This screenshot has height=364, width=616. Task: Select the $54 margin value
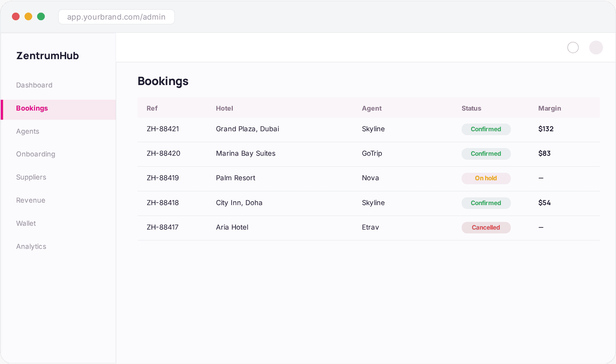pos(544,203)
